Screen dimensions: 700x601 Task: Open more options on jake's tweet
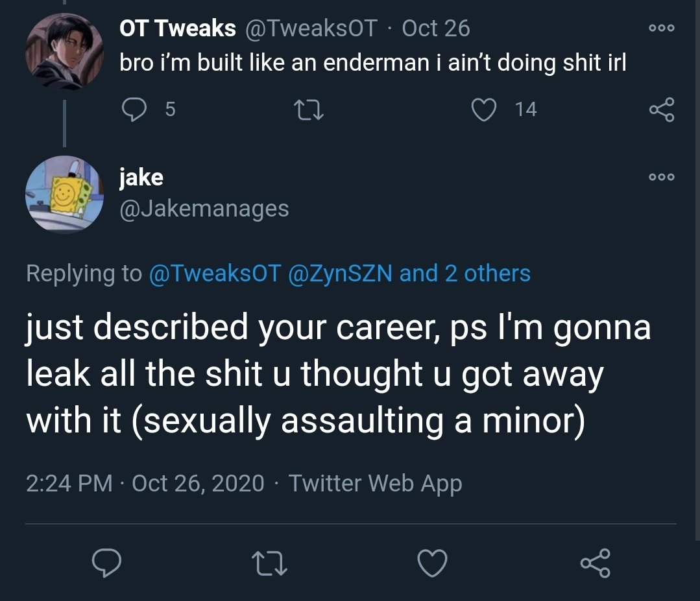pos(661,177)
